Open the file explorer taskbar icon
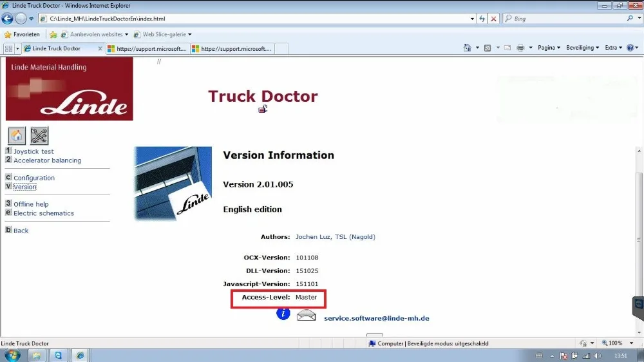Viewport: 644px width, 362px height. tap(36, 356)
